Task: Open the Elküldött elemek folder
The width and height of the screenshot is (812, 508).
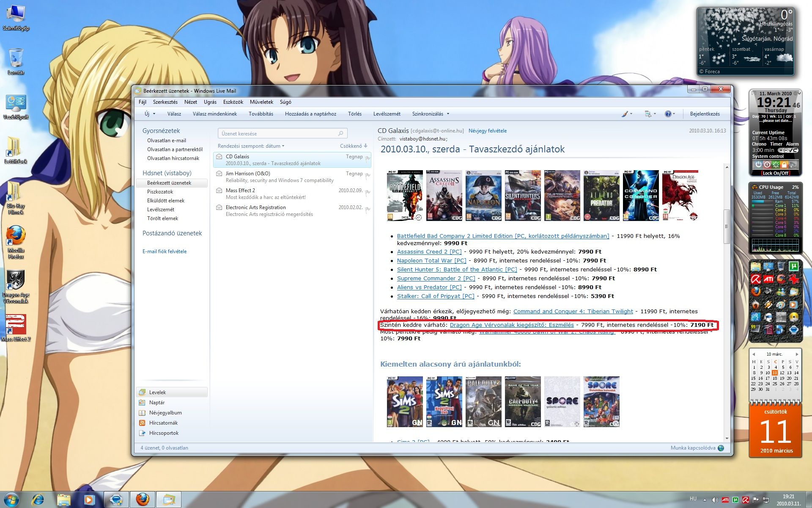Action: click(x=166, y=201)
